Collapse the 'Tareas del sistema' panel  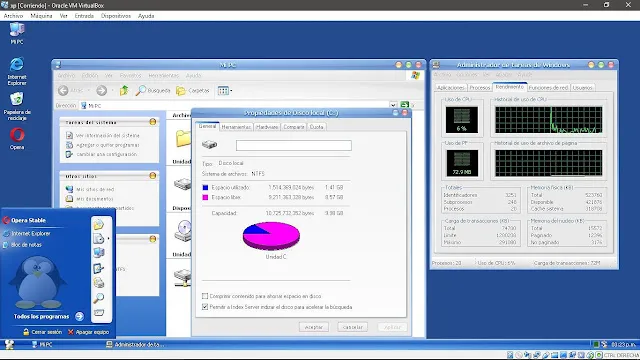click(153, 122)
